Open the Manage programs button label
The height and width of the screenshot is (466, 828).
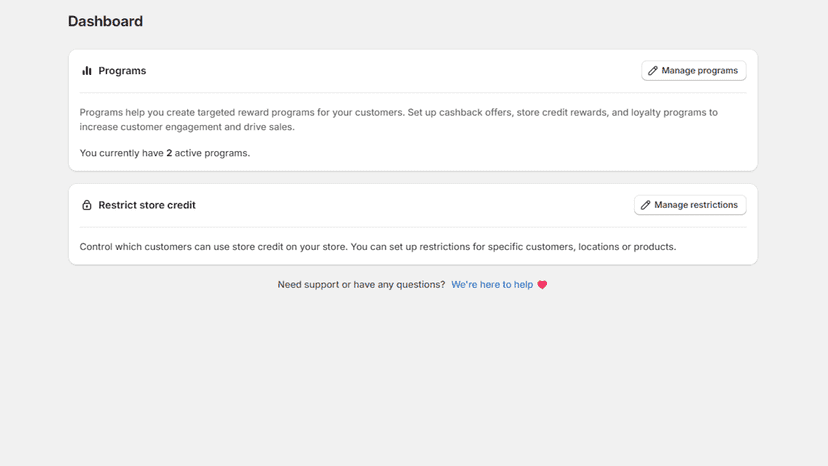coord(700,71)
